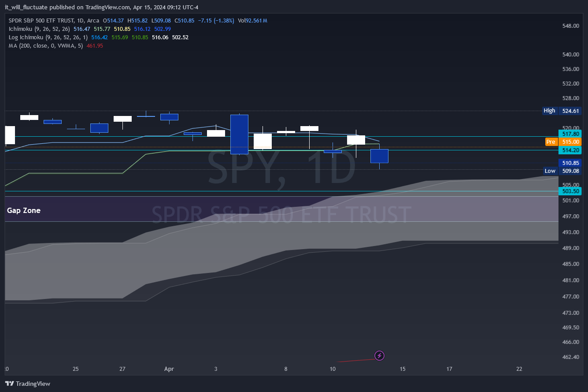Click the 469.50 price axis label
The height and width of the screenshot is (392, 588).
point(570,327)
